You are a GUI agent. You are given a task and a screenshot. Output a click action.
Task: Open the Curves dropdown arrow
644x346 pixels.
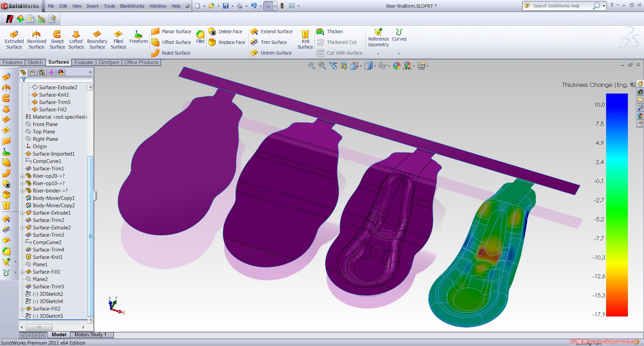399,54
